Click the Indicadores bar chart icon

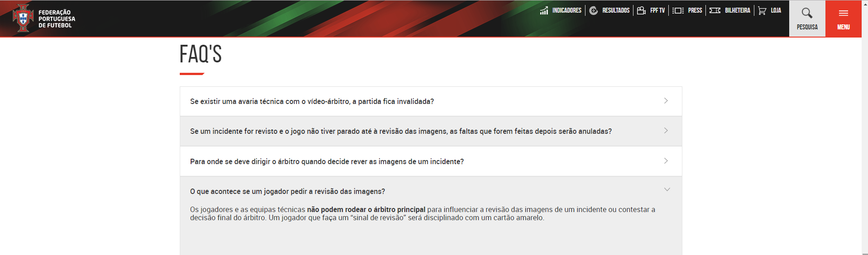pyautogui.click(x=544, y=10)
